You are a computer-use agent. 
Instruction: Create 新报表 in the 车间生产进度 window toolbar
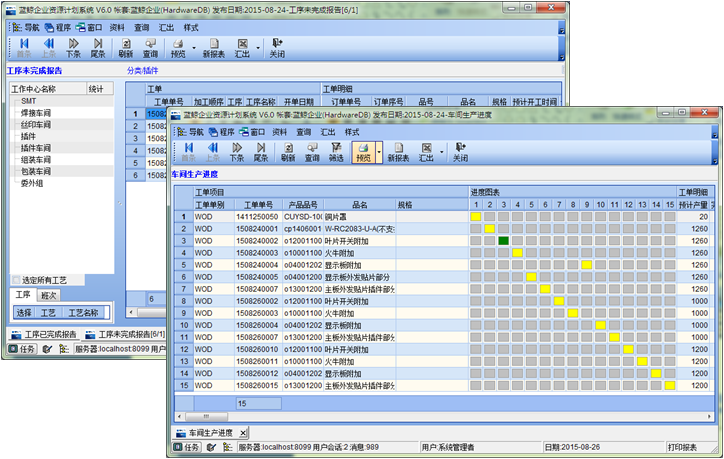tap(398, 152)
